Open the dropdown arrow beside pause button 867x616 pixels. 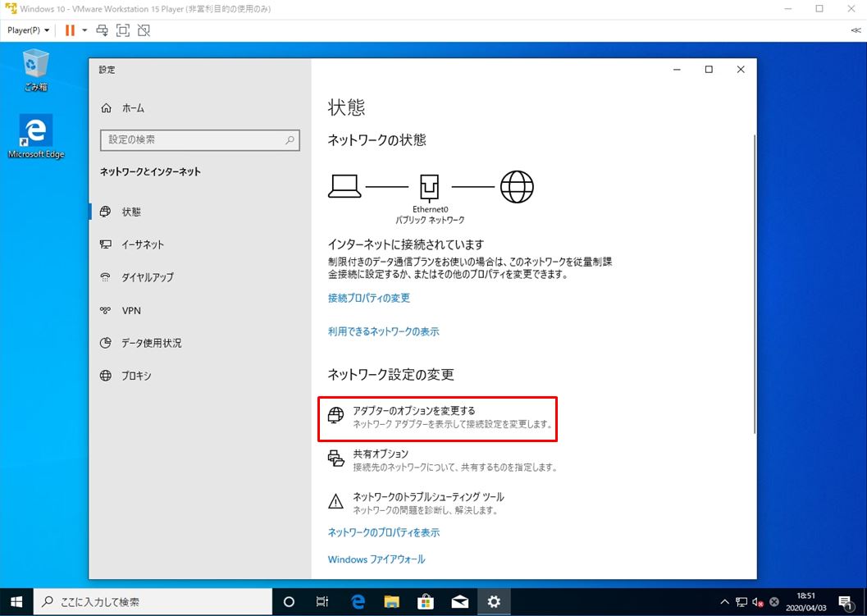tap(84, 30)
